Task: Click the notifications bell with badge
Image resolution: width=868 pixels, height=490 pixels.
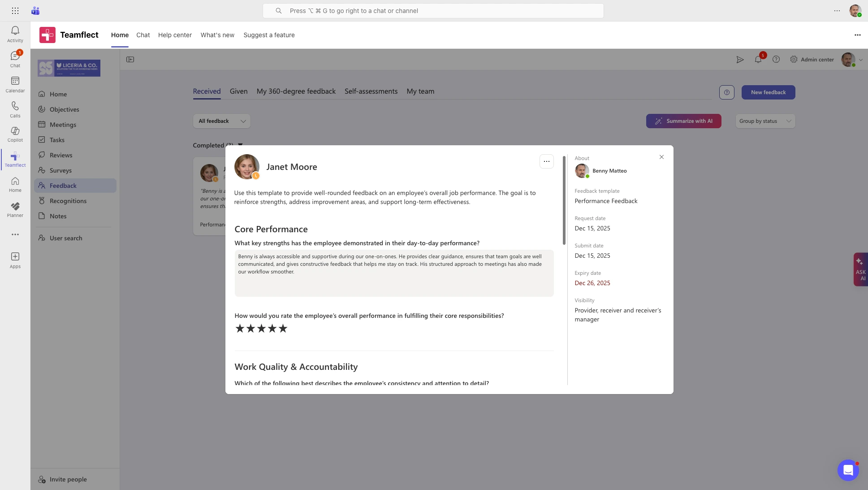Action: 758,59
